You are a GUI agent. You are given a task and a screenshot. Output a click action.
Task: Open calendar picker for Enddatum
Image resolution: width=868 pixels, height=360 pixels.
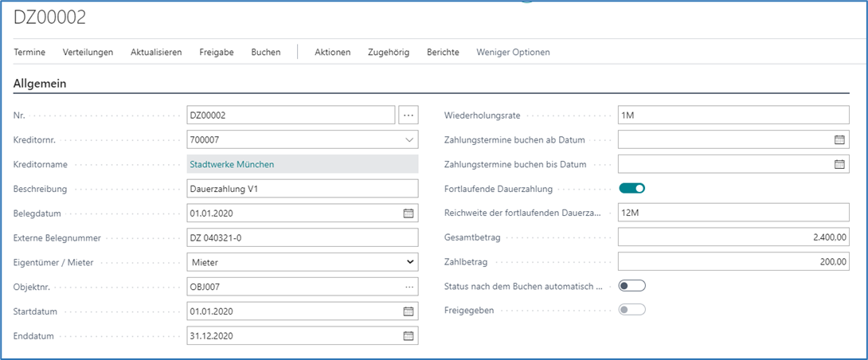point(409,336)
